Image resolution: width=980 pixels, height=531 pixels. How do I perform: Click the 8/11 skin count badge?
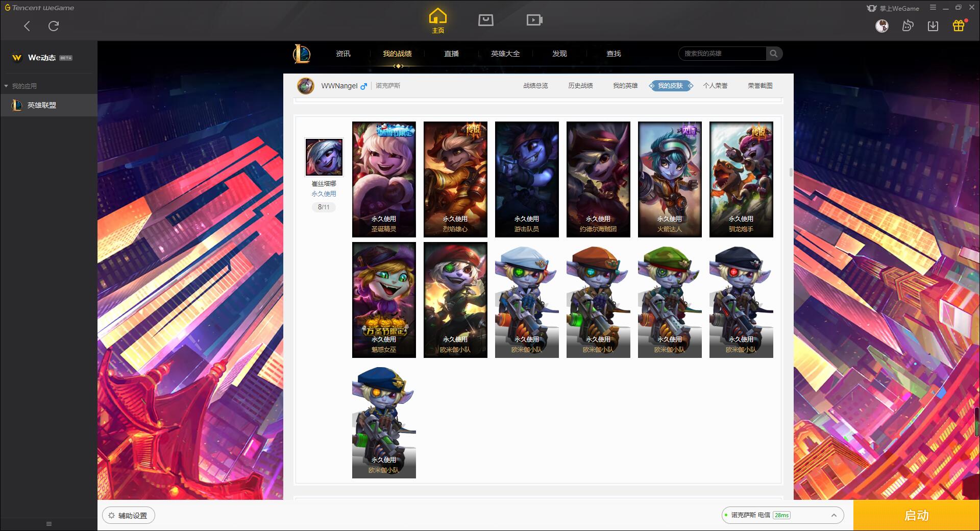[324, 207]
